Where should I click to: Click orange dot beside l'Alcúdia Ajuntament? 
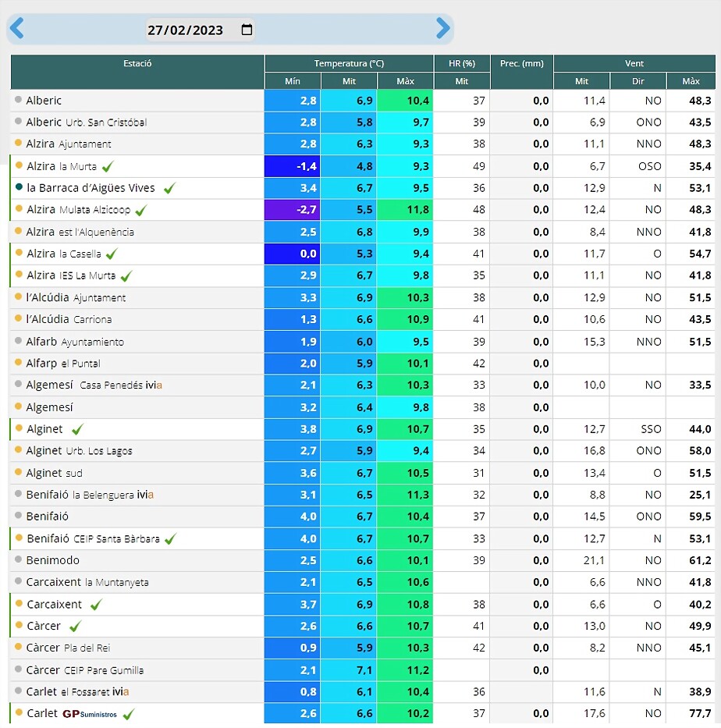(18, 297)
